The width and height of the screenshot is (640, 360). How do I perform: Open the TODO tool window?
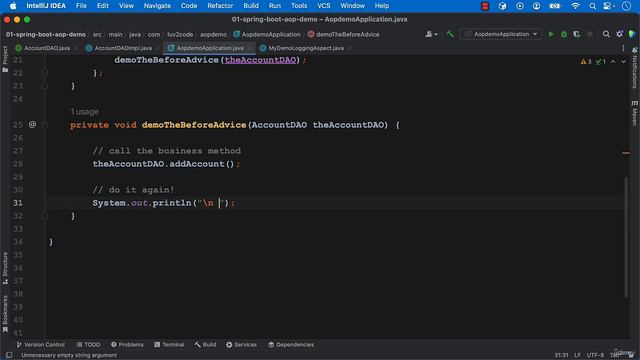click(x=88, y=345)
